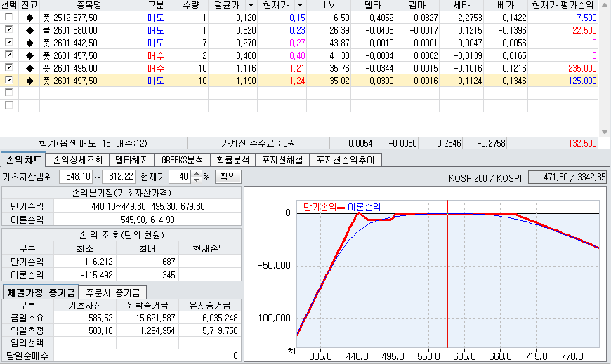Open the 평균가 column dropdown arrow
Image resolution: width=611 pixels, height=364 pixels.
tap(251, 5)
